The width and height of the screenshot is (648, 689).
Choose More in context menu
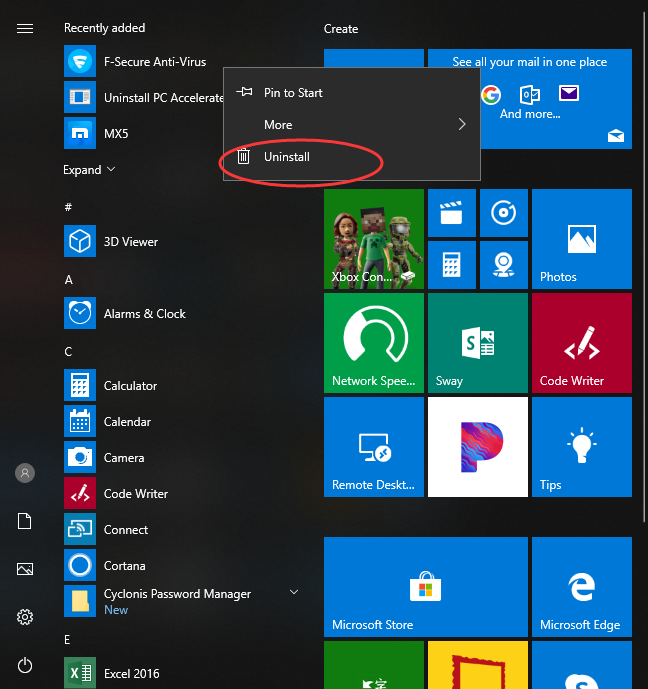coord(352,125)
